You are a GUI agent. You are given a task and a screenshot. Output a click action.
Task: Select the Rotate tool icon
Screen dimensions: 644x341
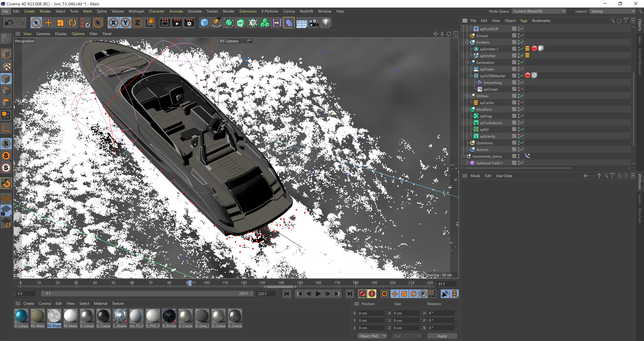tap(72, 23)
